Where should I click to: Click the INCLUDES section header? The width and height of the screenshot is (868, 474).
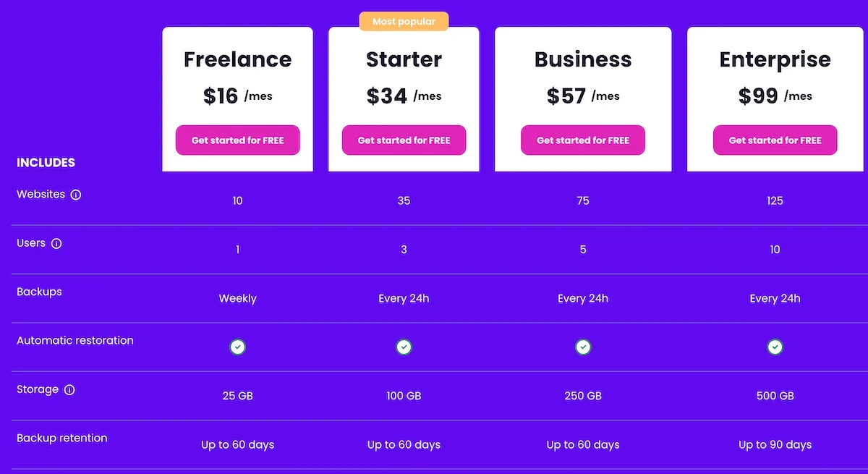tap(46, 162)
